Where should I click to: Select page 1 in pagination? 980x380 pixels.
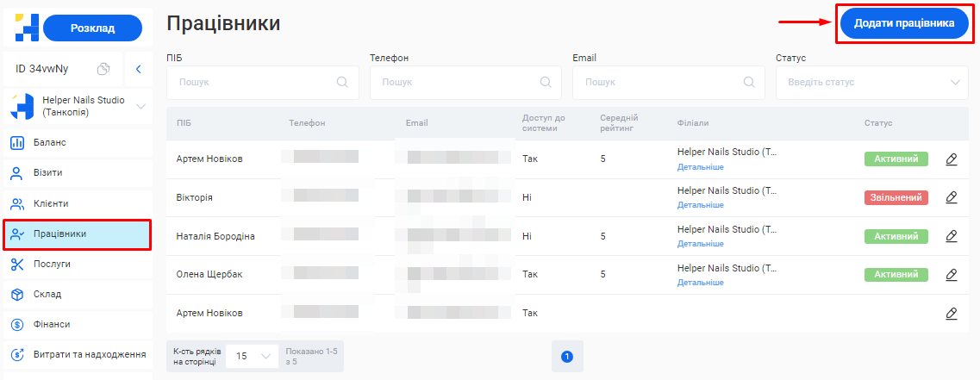tap(566, 356)
